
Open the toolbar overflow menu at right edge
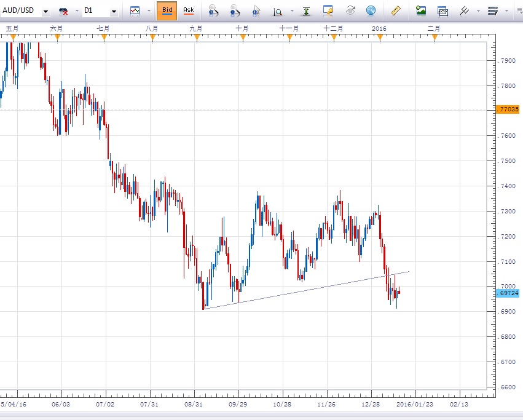(520, 11)
